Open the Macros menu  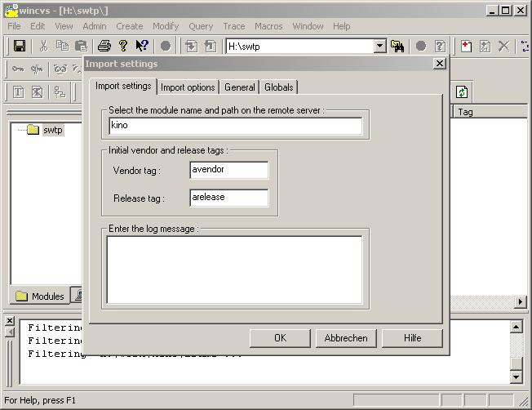(268, 26)
